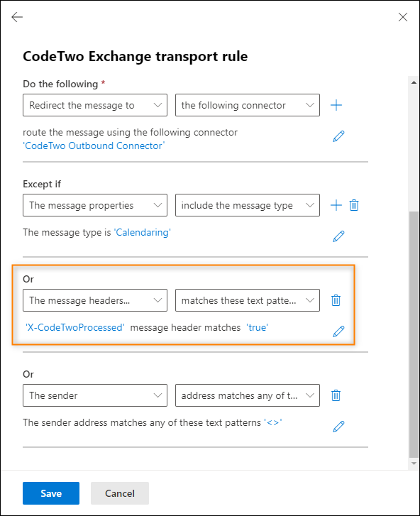Open 'The message properties' dropdown
The width and height of the screenshot is (420, 516).
pos(95,205)
